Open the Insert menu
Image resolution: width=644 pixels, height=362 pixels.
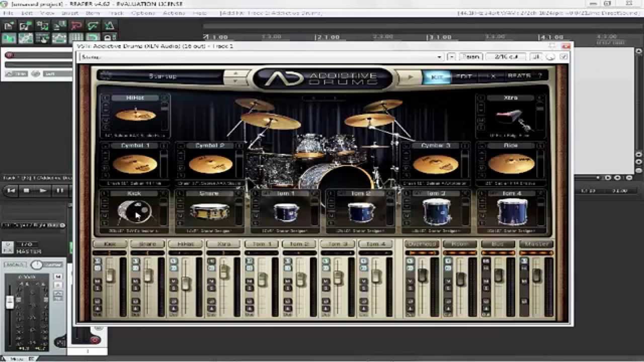click(69, 13)
